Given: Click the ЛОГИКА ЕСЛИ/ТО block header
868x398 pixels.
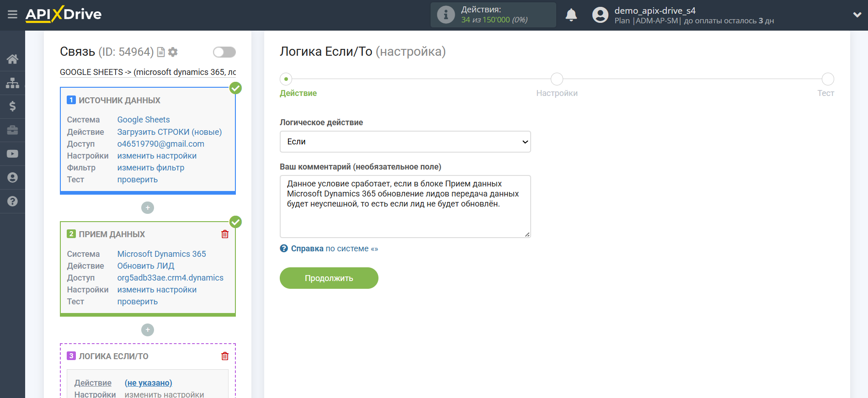Looking at the screenshot, I should (113, 356).
